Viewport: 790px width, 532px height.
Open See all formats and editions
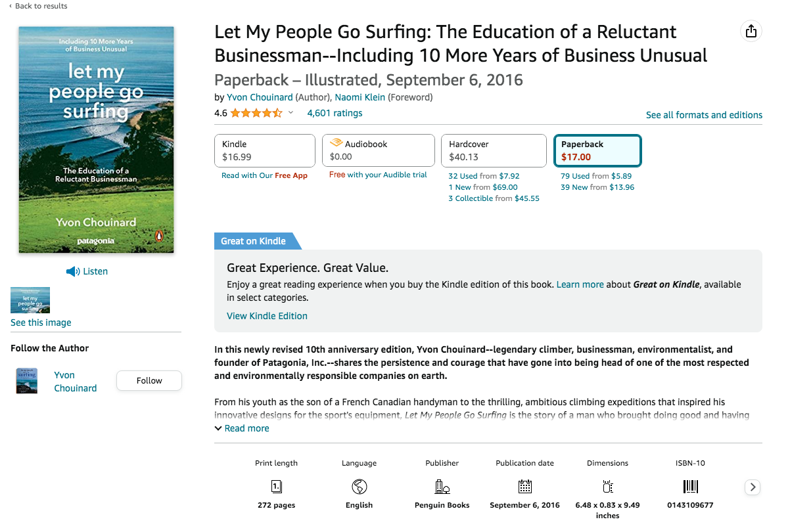704,114
